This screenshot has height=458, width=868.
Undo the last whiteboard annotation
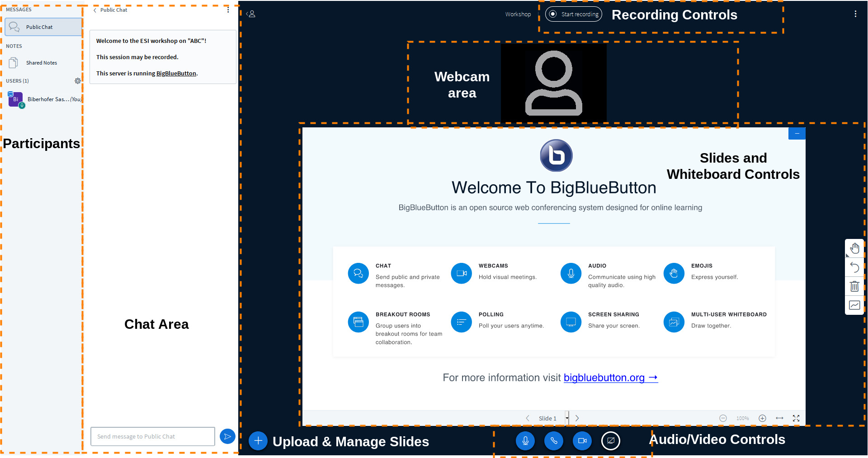[x=854, y=267]
